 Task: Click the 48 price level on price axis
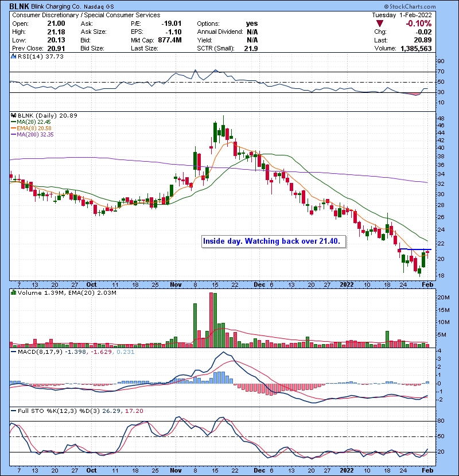pos(441,118)
